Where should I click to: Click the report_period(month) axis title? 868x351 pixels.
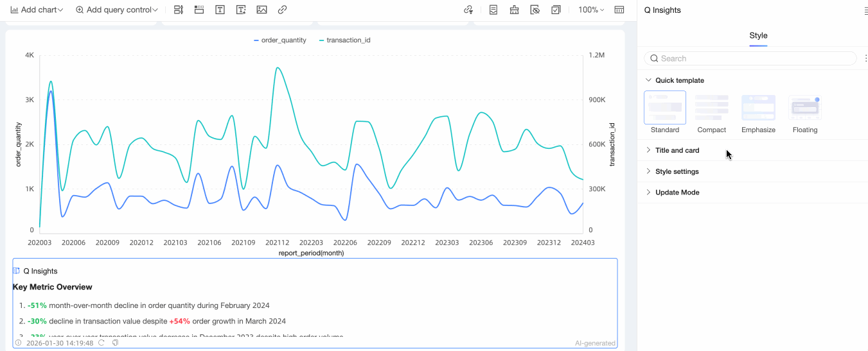pyautogui.click(x=311, y=253)
